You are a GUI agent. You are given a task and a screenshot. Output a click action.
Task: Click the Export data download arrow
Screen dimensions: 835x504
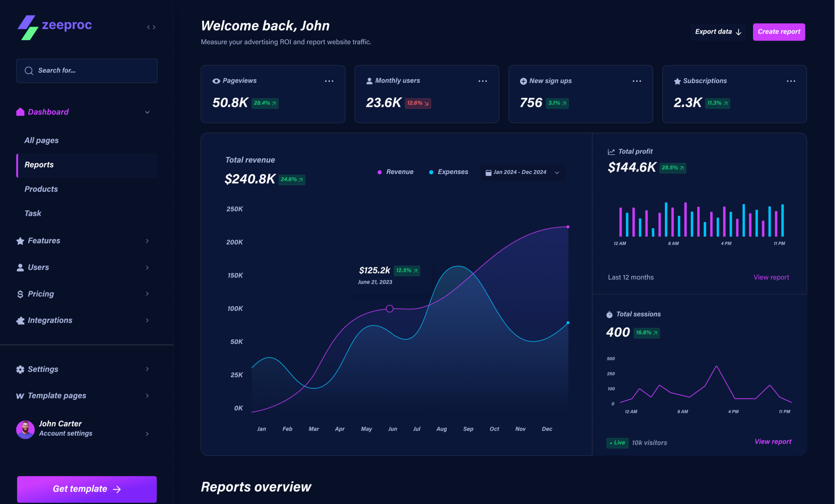739,32
